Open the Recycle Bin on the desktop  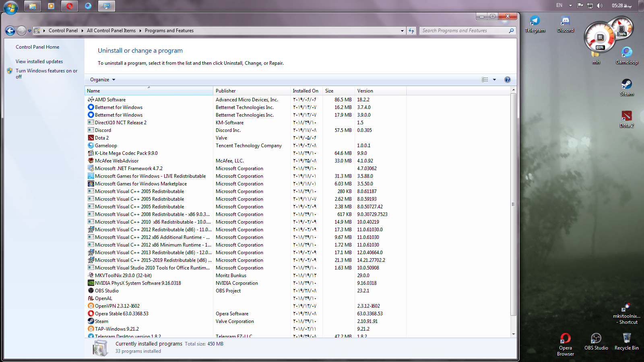coord(627,341)
